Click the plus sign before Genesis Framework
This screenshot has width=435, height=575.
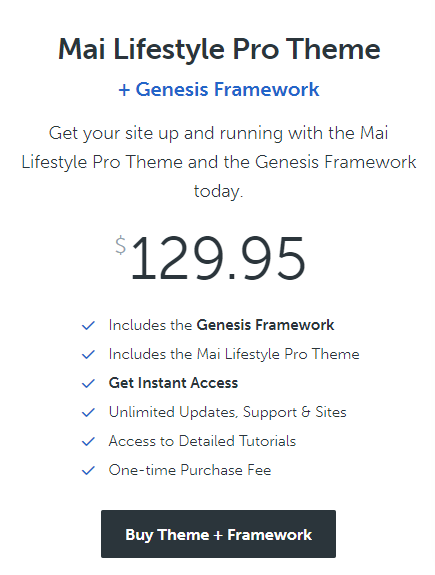pyautogui.click(x=124, y=91)
